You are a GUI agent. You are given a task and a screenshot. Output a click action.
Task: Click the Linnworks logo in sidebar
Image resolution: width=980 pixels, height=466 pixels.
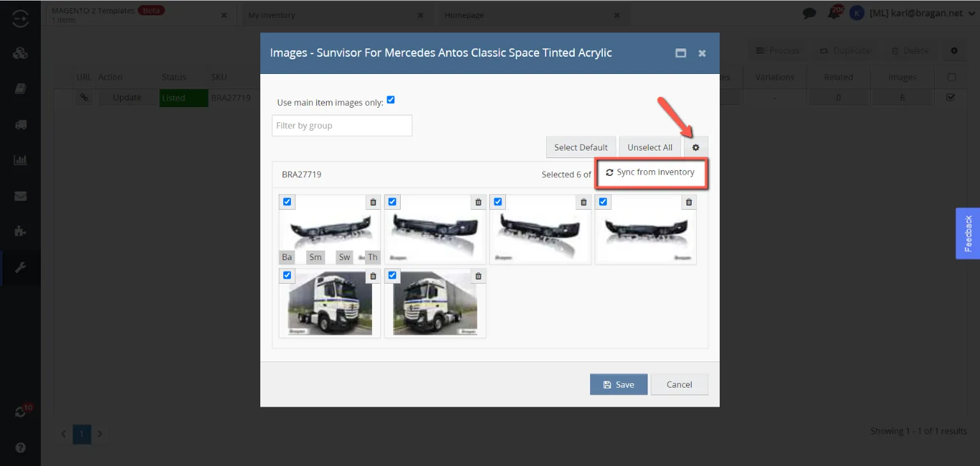click(20, 18)
